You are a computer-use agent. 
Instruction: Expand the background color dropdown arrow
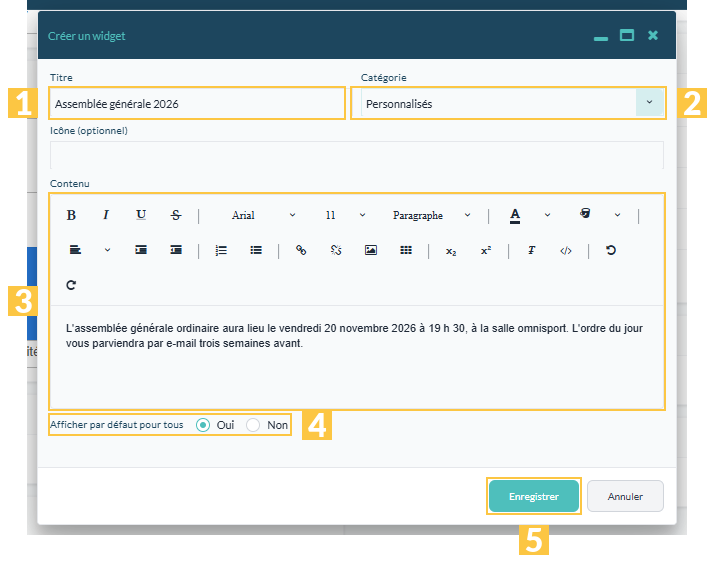pyautogui.click(x=617, y=215)
